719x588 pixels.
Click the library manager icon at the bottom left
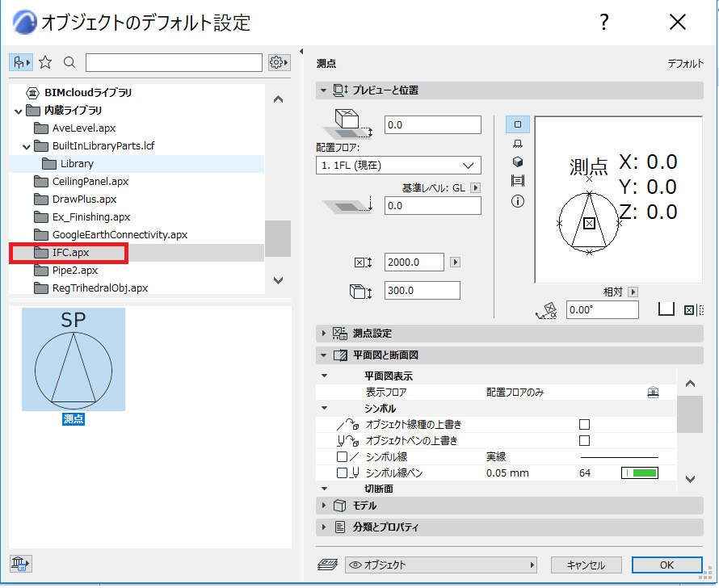(21, 563)
